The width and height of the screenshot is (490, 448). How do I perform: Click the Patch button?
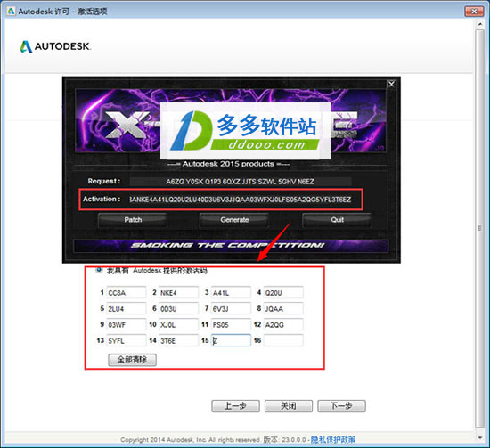click(133, 220)
